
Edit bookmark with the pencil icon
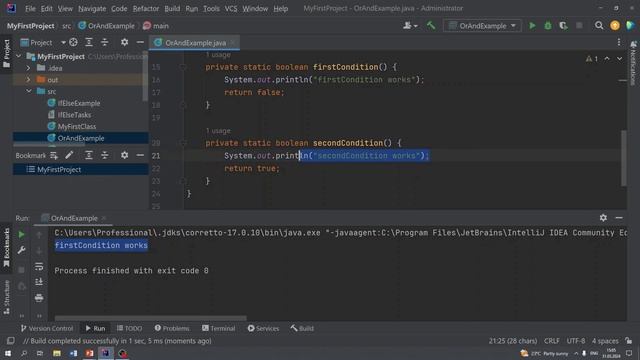(69, 155)
